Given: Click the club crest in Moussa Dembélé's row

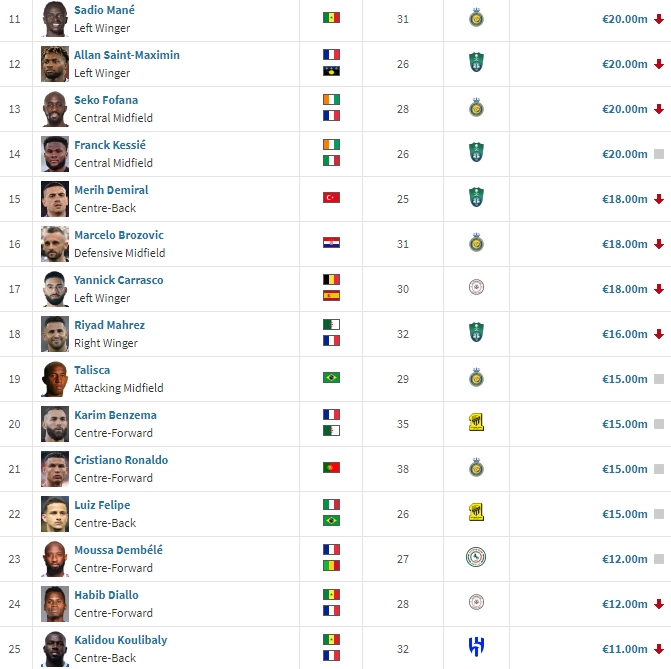Looking at the screenshot, I should point(476,557).
